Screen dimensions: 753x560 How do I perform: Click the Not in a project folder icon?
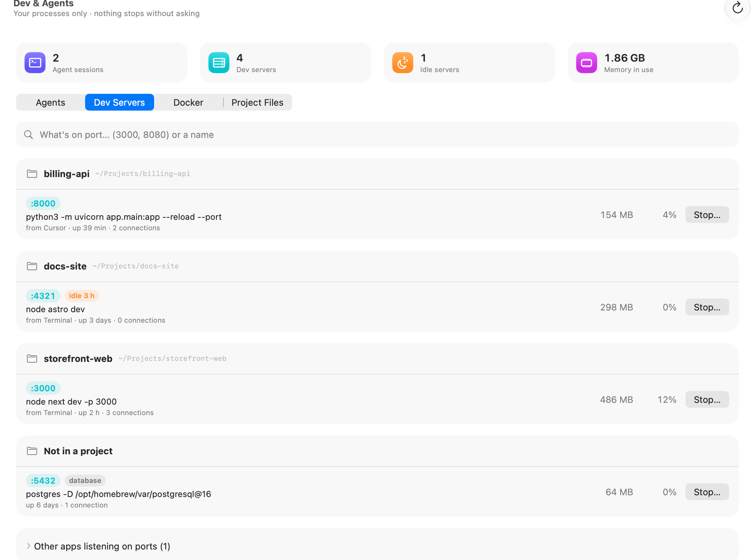coord(32,451)
